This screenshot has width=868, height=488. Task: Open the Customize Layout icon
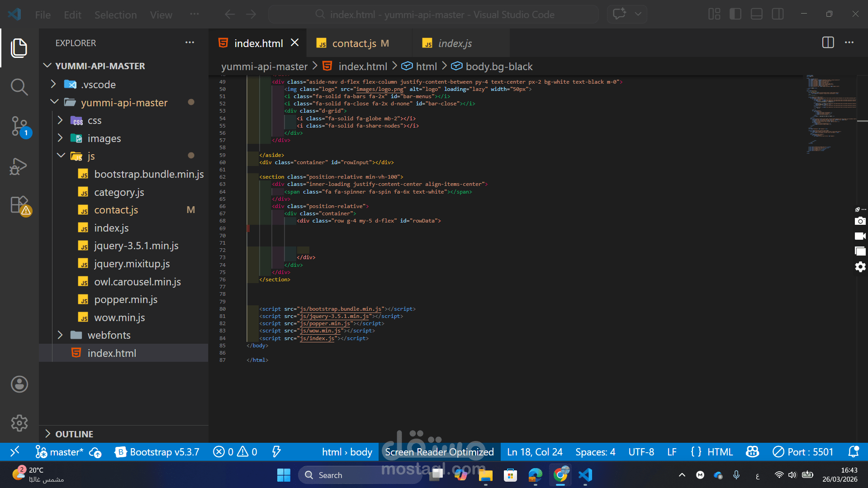pos(714,14)
